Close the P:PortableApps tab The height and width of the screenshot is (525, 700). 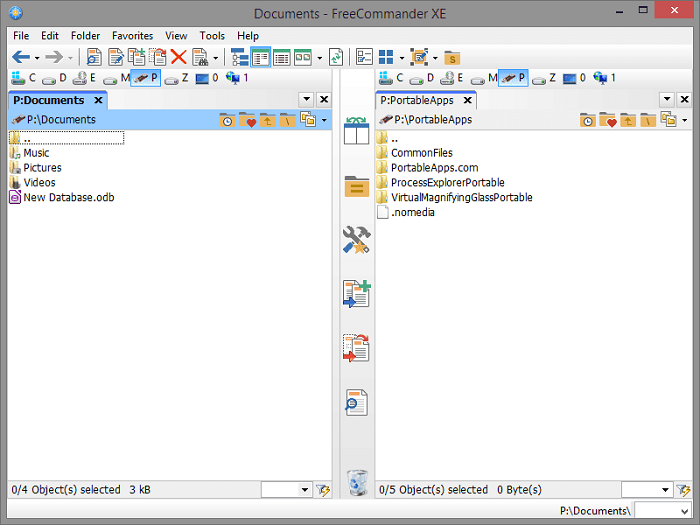pyautogui.click(x=467, y=100)
